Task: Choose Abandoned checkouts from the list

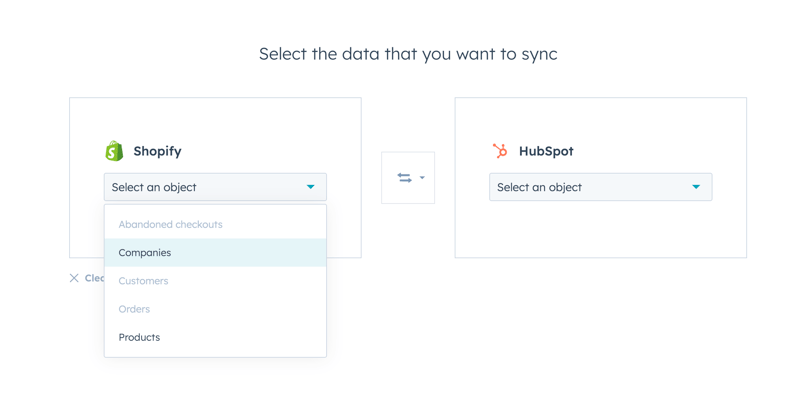Action: [215, 224]
